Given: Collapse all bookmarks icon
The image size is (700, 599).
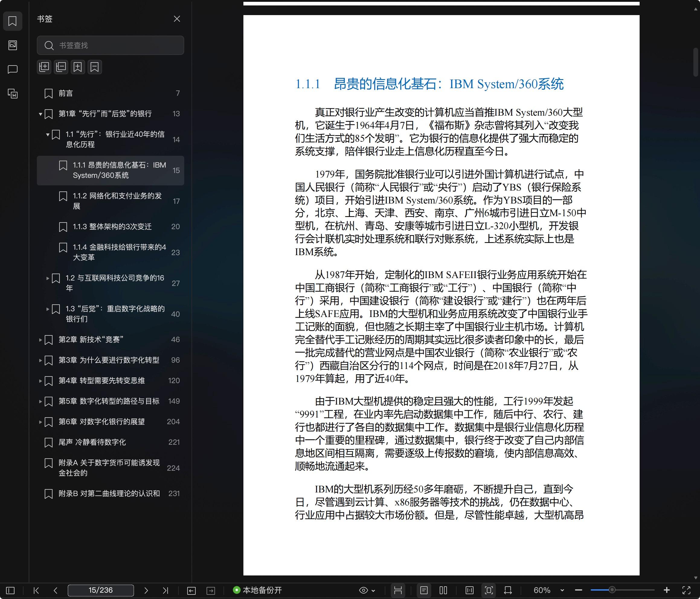Looking at the screenshot, I should pyautogui.click(x=61, y=67).
